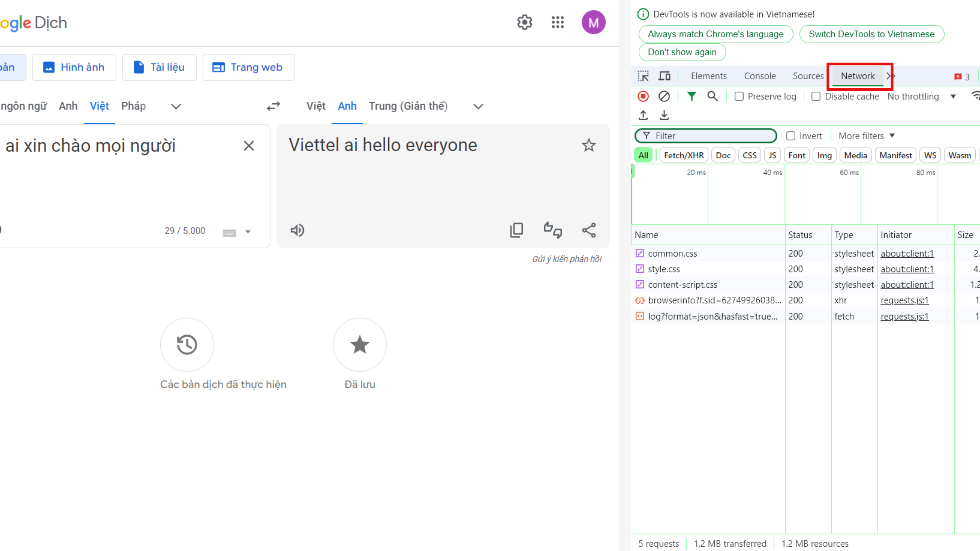Click Don't show again
This screenshot has height=551, width=980.
click(x=682, y=52)
